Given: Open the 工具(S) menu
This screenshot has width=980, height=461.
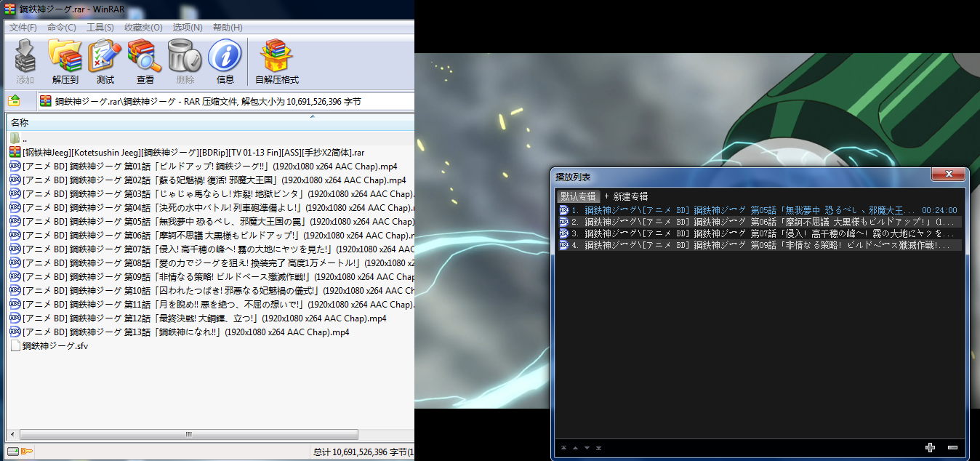Looking at the screenshot, I should 100,28.
